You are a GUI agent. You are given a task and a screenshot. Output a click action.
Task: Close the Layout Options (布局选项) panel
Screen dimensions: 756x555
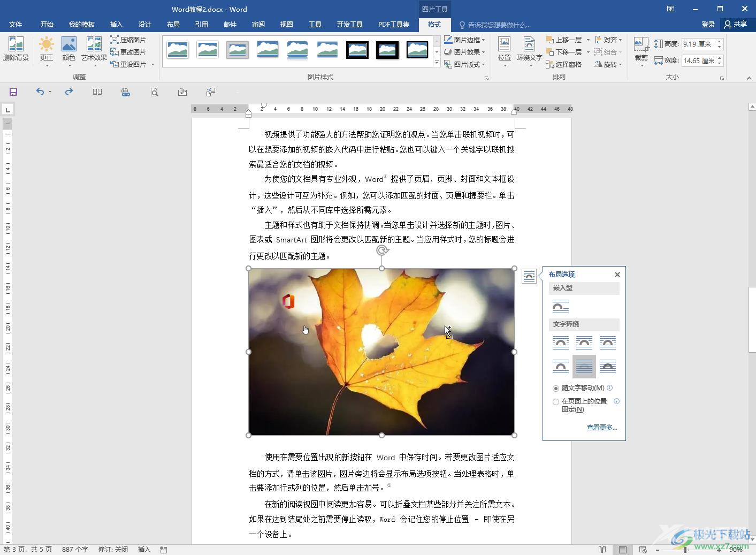617,275
